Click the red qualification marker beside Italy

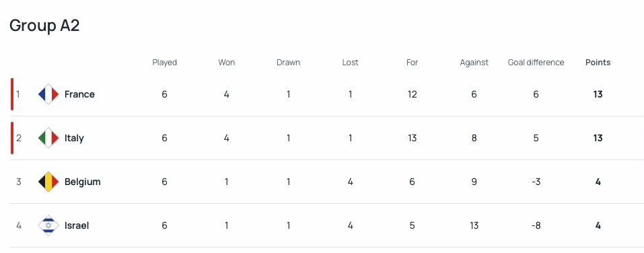[x=12, y=138]
